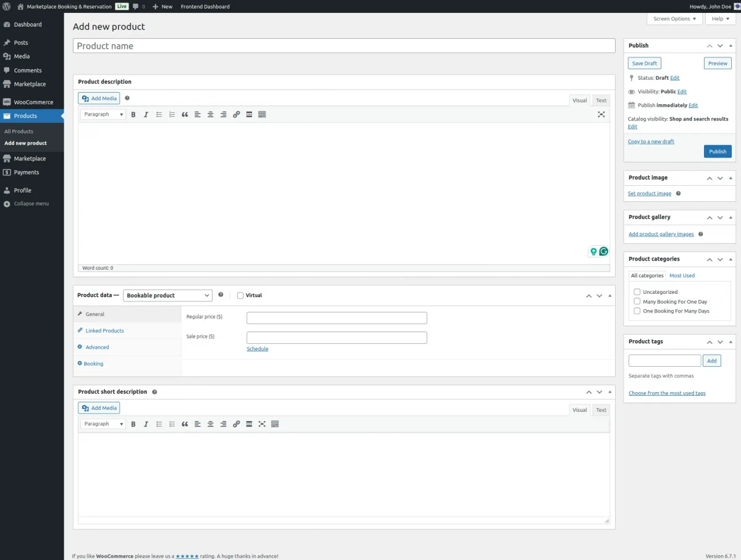Switch to Most Used categories tab
The height and width of the screenshot is (560, 741).
[x=682, y=275]
